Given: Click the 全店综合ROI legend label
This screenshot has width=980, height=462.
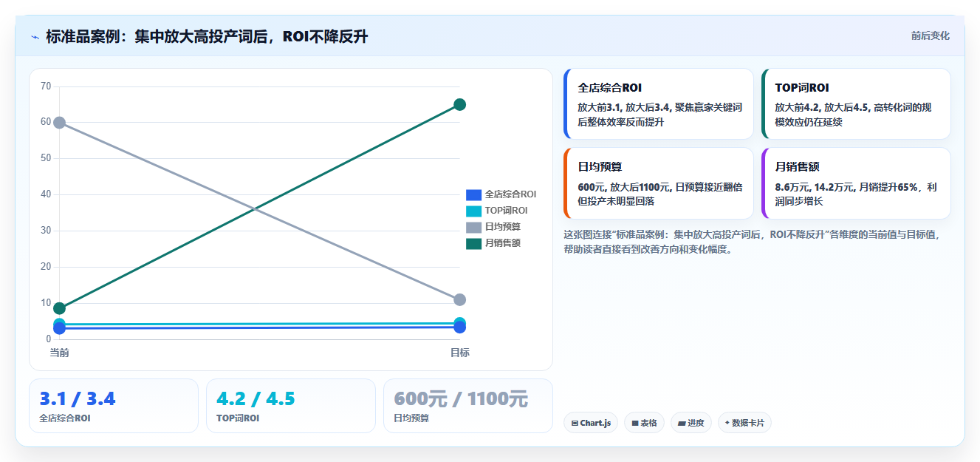Looking at the screenshot, I should click(510, 194).
